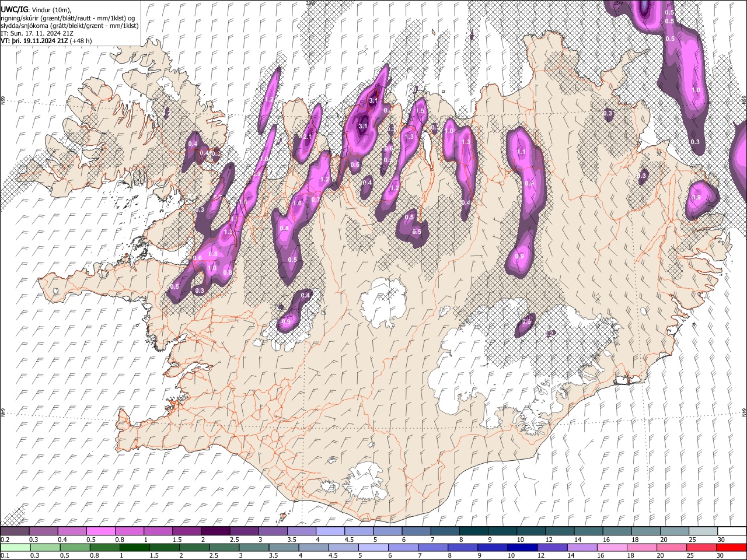Pick the pale green 0.1 rain legend swatch
Viewport: 747px width, 560px height.
click(x=15, y=547)
